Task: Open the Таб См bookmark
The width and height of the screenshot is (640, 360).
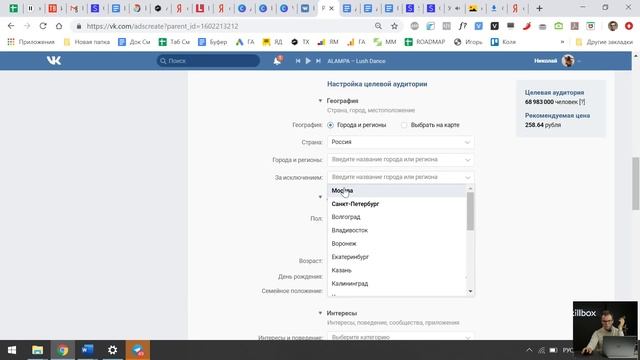Action: click(174, 42)
